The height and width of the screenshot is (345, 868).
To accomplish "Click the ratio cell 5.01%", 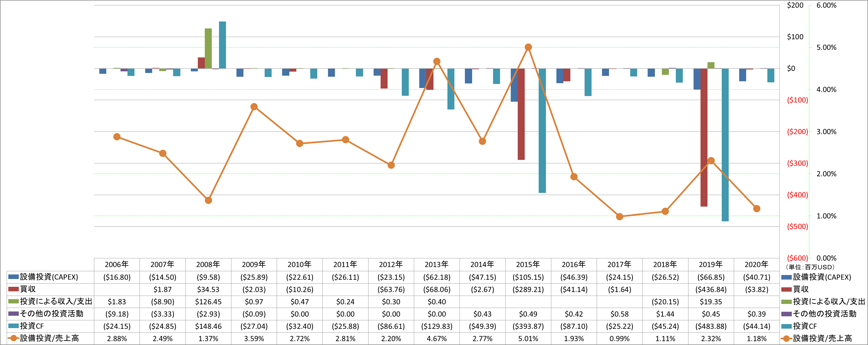I will click(x=528, y=339).
